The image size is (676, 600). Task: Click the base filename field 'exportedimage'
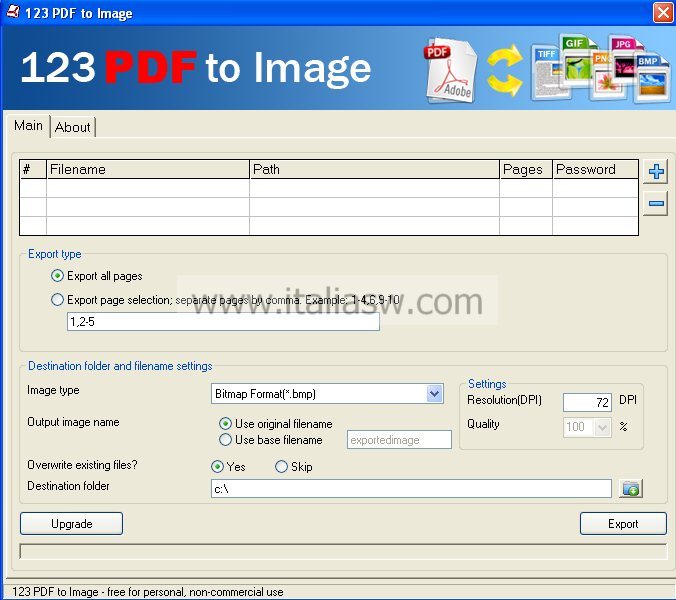[399, 440]
